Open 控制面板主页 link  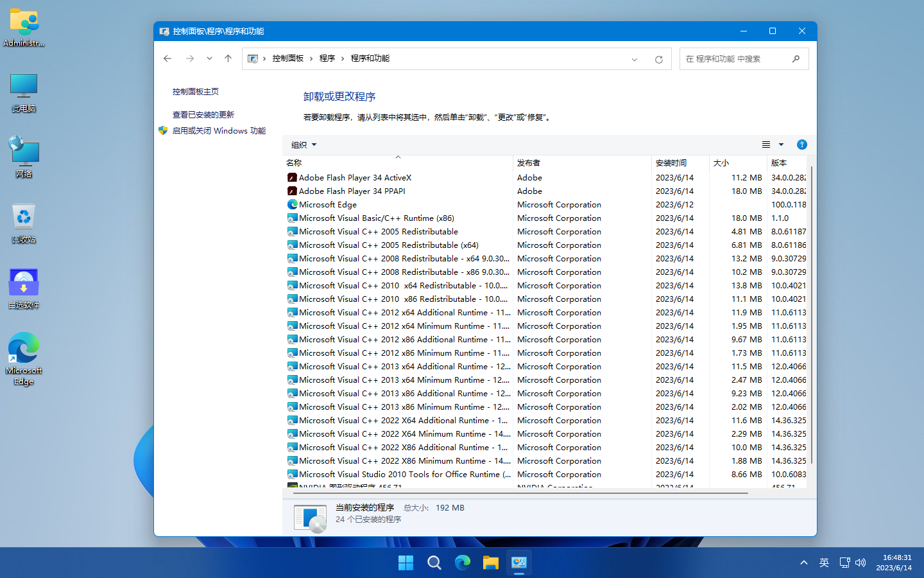coord(196,92)
